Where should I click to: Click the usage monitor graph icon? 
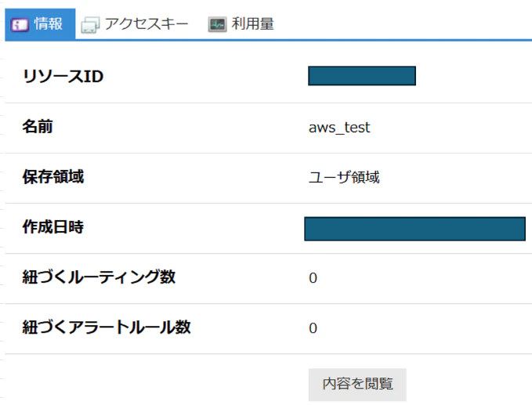coord(217,24)
